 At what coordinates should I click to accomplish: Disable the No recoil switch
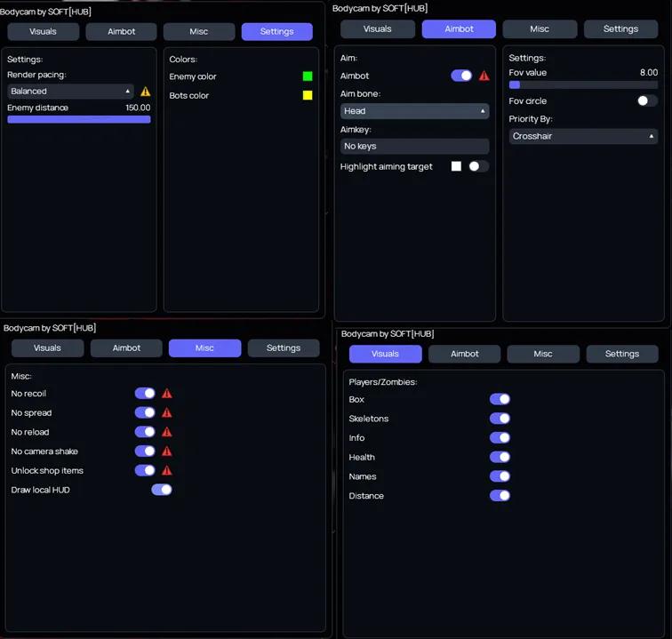[x=145, y=394]
